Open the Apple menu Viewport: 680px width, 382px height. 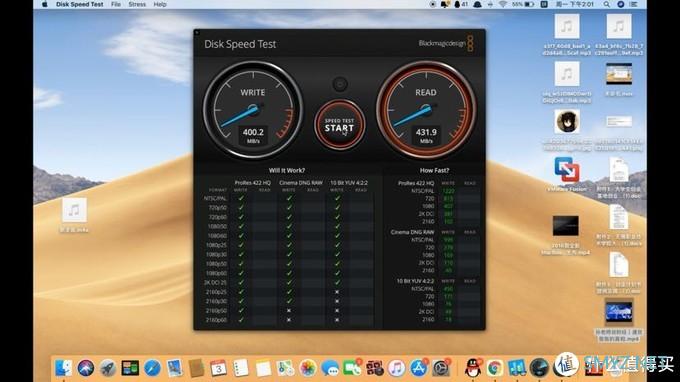(x=45, y=4)
